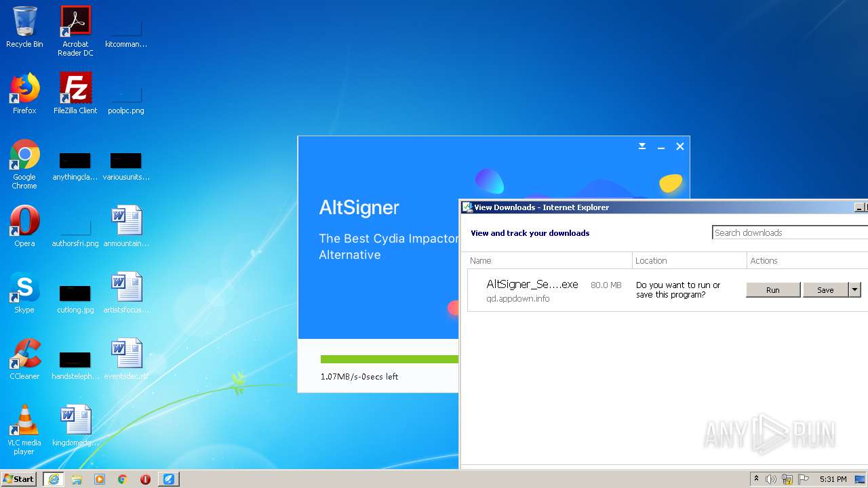Click Opera icon in taskbar
Viewport: 868px width, 488px height.
point(145,479)
